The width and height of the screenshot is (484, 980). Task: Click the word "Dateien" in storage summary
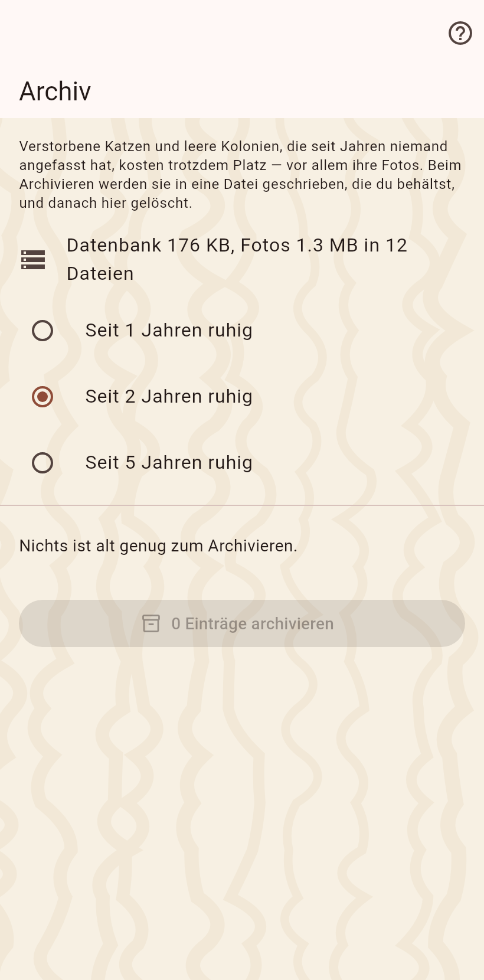click(x=100, y=274)
